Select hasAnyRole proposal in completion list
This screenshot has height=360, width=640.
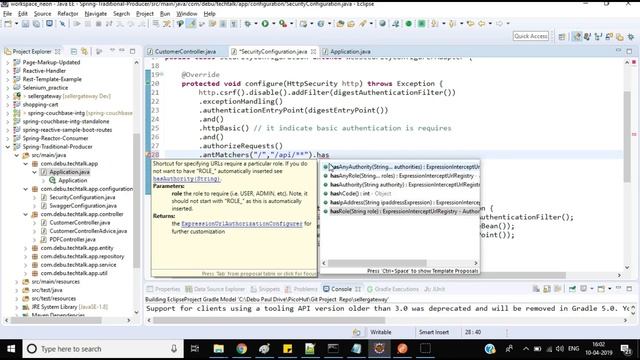point(401,176)
